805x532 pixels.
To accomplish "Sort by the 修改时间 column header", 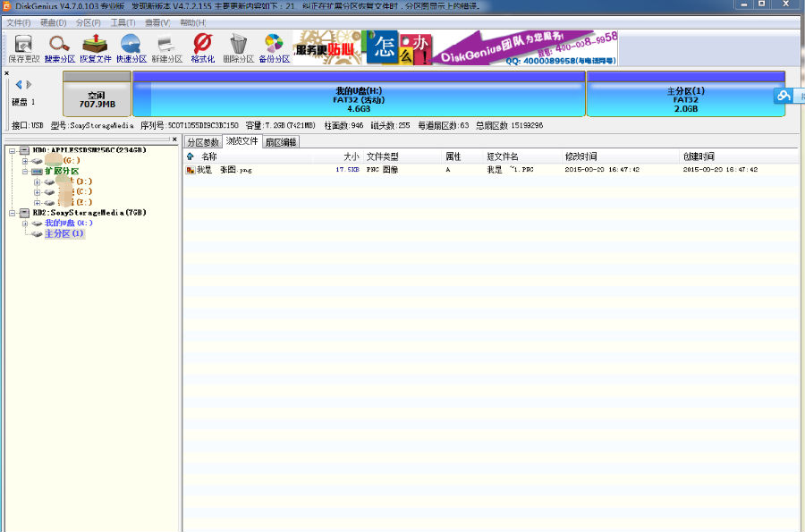I will tap(580, 156).
